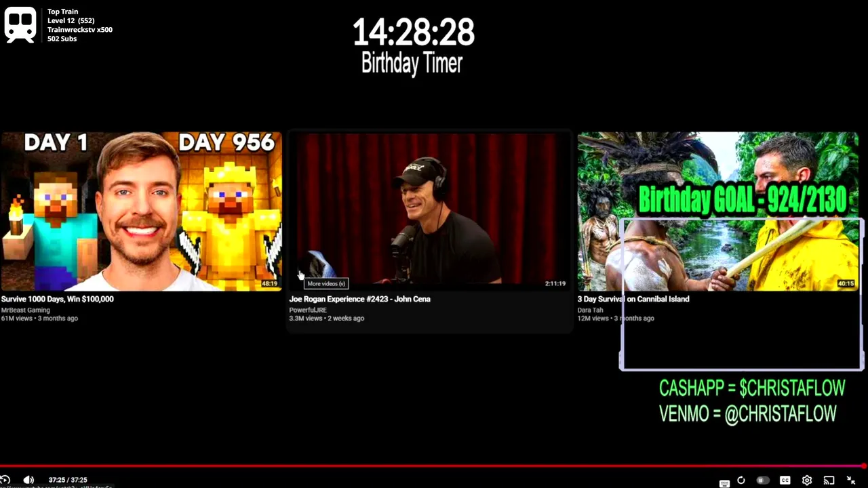The width and height of the screenshot is (868, 488).
Task: Visit the Dara Tah channel name
Action: pyautogui.click(x=590, y=310)
